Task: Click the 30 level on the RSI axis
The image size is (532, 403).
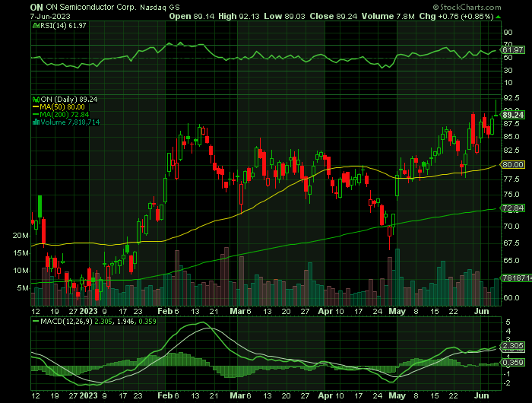Action: [508, 71]
